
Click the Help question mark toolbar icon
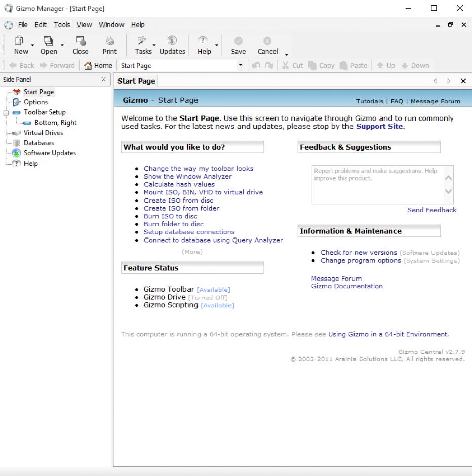tap(203, 41)
